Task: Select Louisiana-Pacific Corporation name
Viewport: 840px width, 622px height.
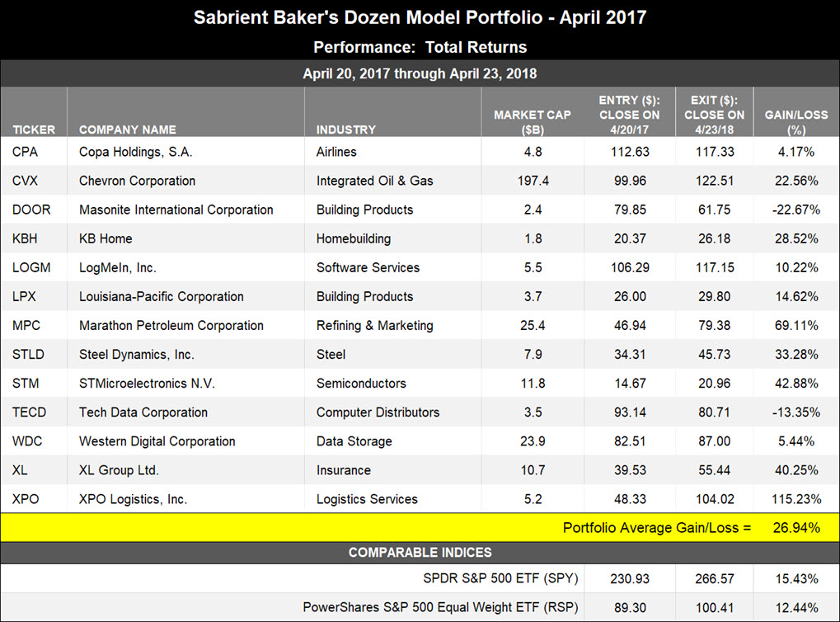Action: pos(162,296)
